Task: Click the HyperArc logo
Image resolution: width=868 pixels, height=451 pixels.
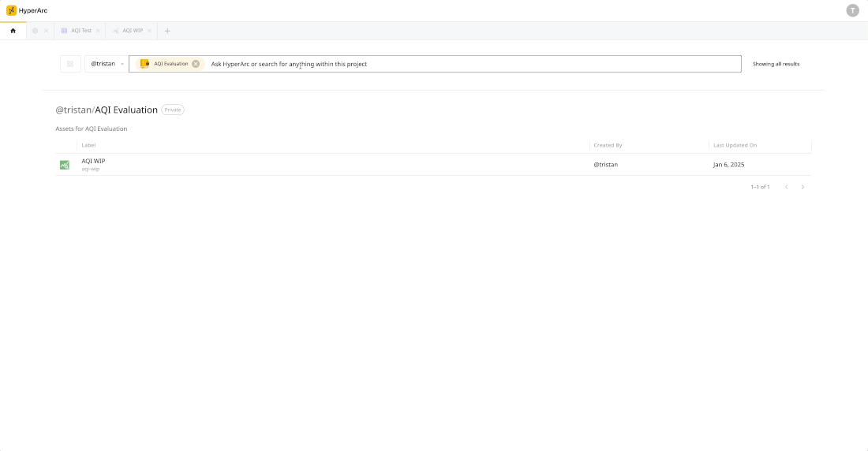Action: (x=27, y=10)
